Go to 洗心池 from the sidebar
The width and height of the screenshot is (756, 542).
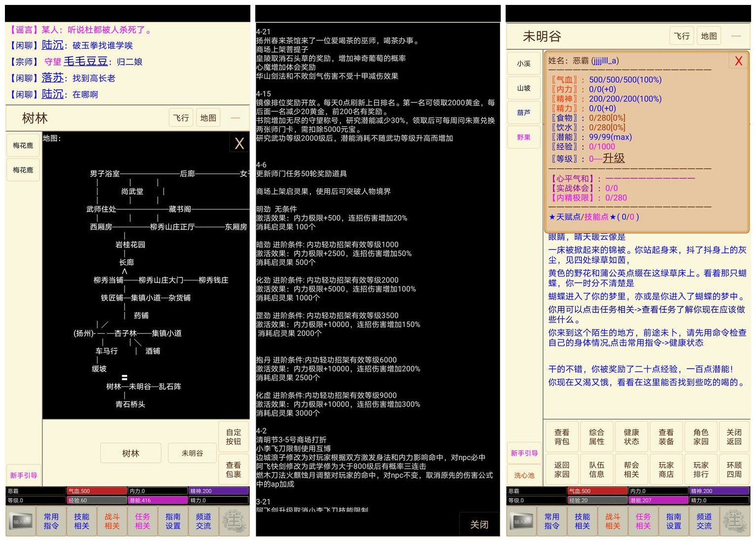524,475
